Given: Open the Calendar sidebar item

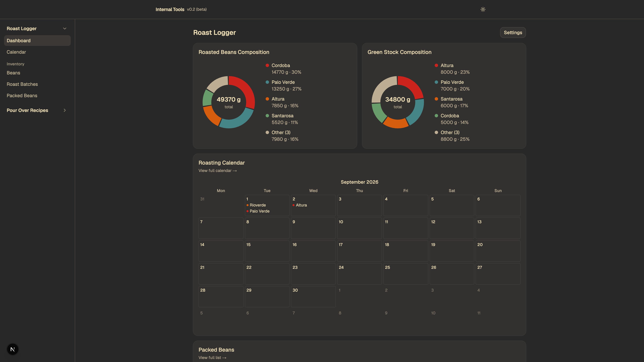Looking at the screenshot, I should [37, 52].
